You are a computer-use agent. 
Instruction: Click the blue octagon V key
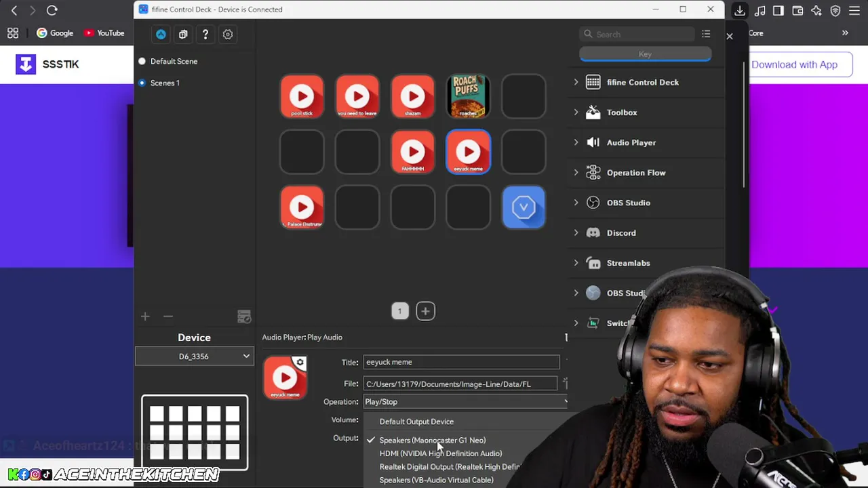(x=524, y=207)
